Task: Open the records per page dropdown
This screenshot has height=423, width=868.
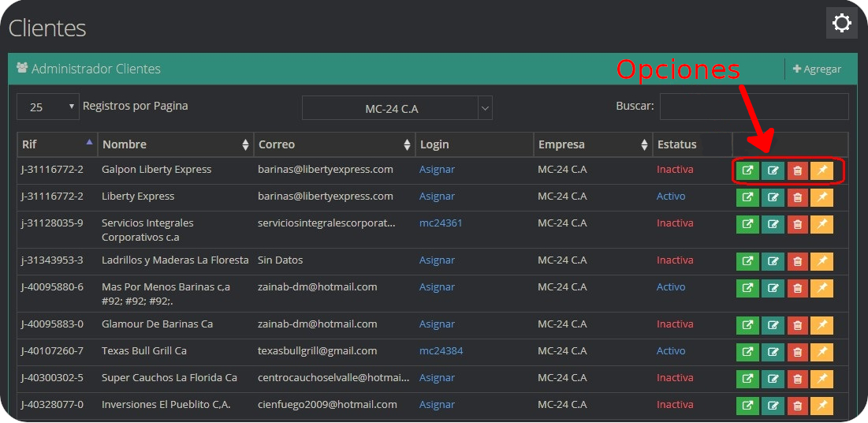Action: (x=47, y=107)
